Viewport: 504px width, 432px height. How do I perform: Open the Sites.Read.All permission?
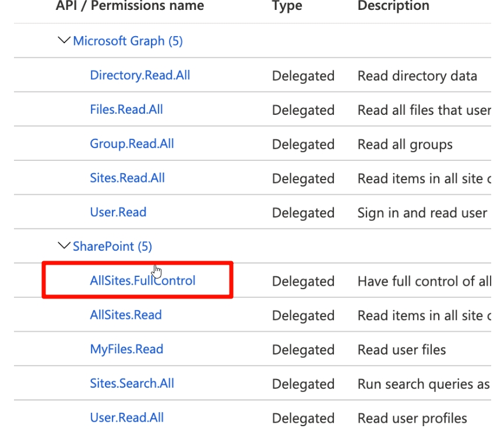[x=127, y=178]
